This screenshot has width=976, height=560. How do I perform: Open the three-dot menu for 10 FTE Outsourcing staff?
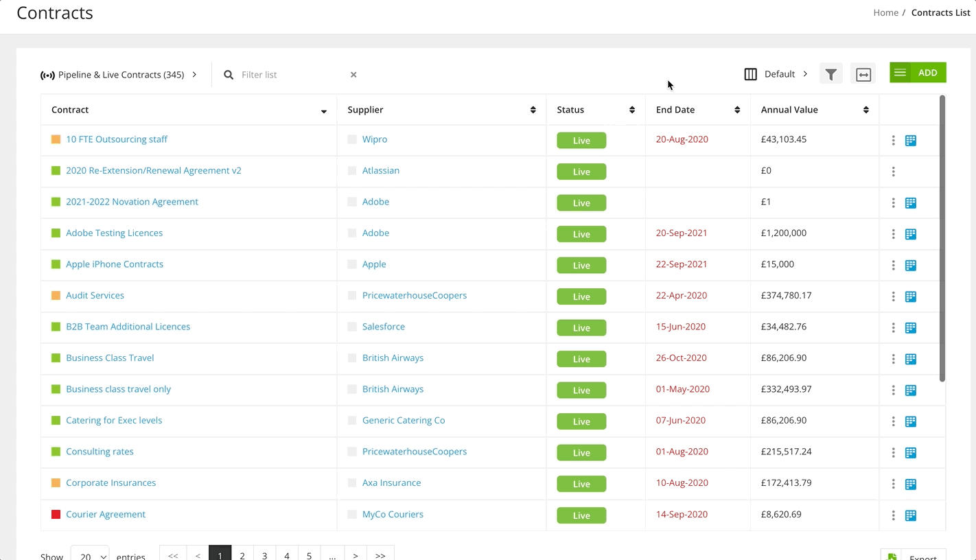pyautogui.click(x=893, y=141)
